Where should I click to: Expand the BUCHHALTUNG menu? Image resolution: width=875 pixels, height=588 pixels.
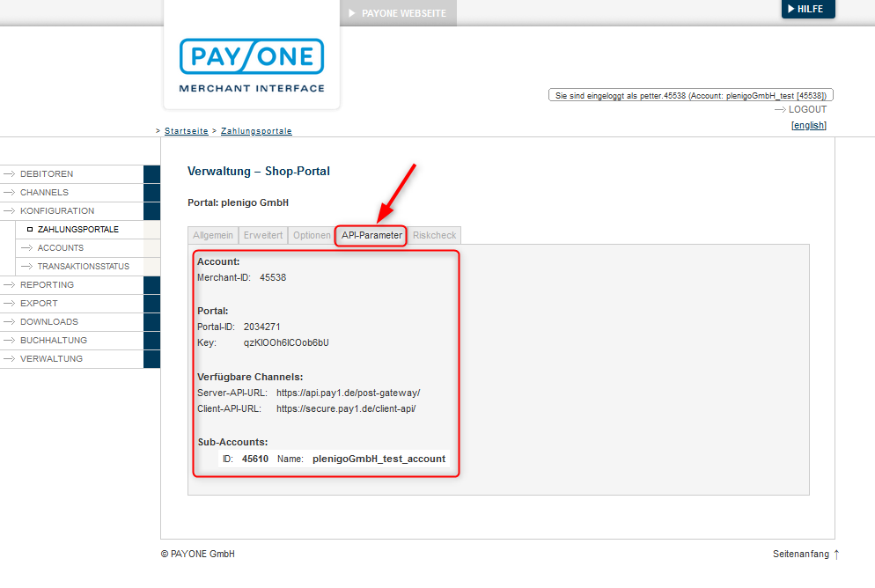click(x=54, y=340)
